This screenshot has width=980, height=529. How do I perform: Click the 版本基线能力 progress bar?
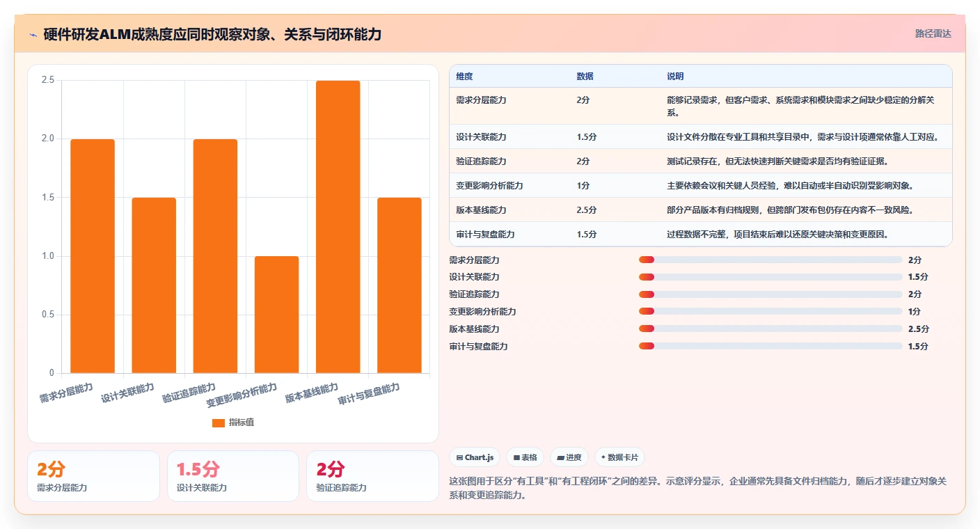click(x=770, y=329)
